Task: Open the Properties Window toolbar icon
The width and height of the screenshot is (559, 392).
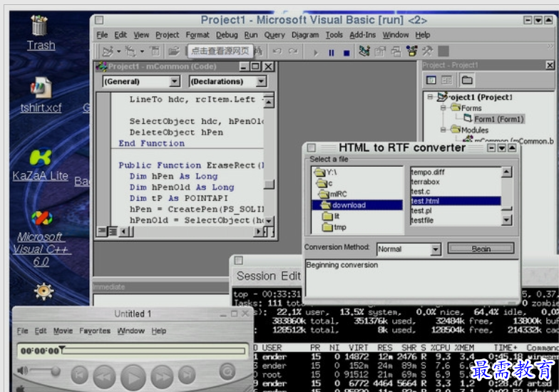Action: click(x=380, y=51)
